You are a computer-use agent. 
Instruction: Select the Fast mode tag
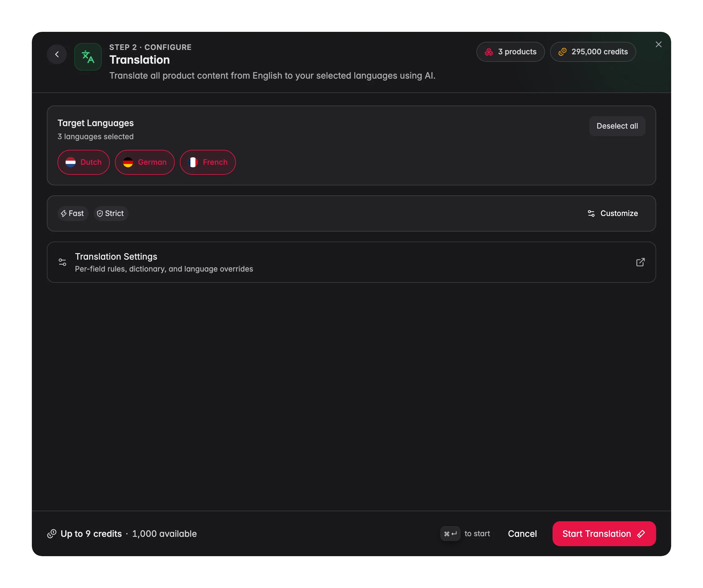point(73,213)
